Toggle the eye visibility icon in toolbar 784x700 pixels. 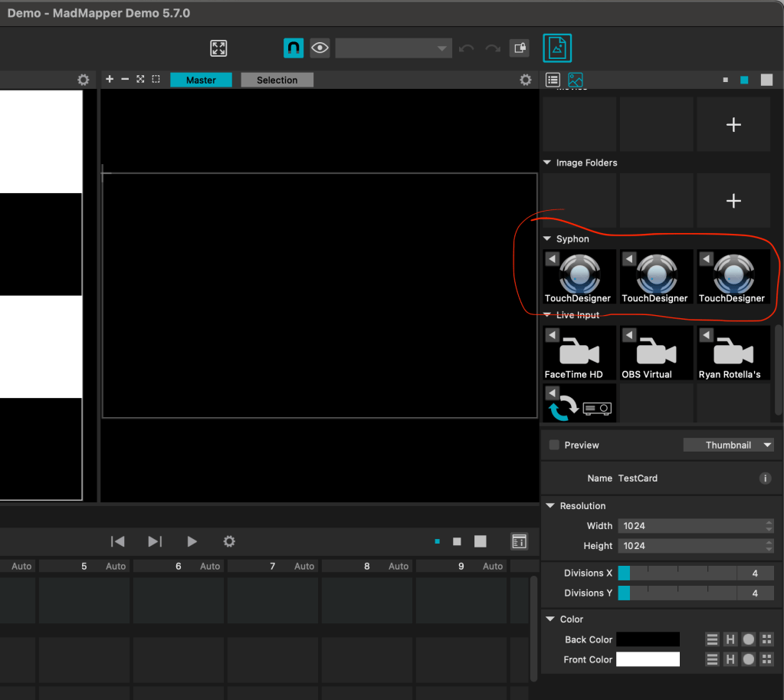click(x=320, y=48)
